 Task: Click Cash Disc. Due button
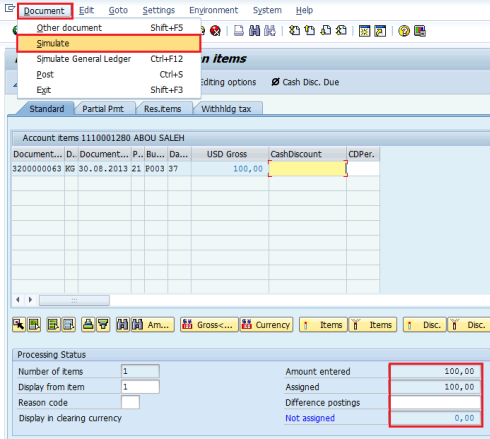click(305, 82)
